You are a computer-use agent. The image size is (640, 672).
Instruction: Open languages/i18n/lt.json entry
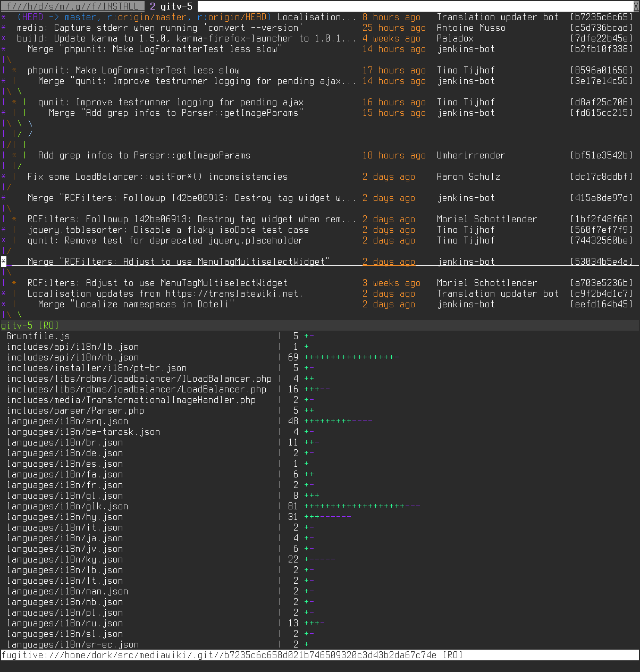(x=65, y=581)
